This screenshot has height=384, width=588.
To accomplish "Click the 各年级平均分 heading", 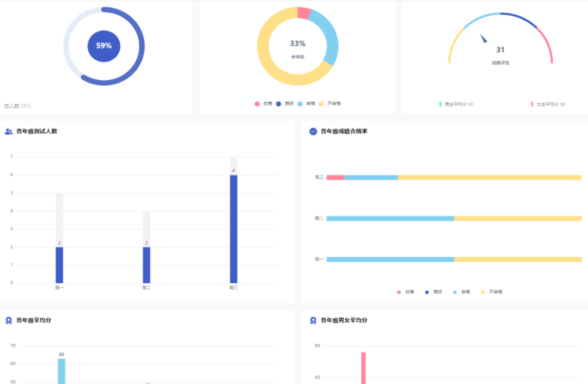I will coord(34,320).
